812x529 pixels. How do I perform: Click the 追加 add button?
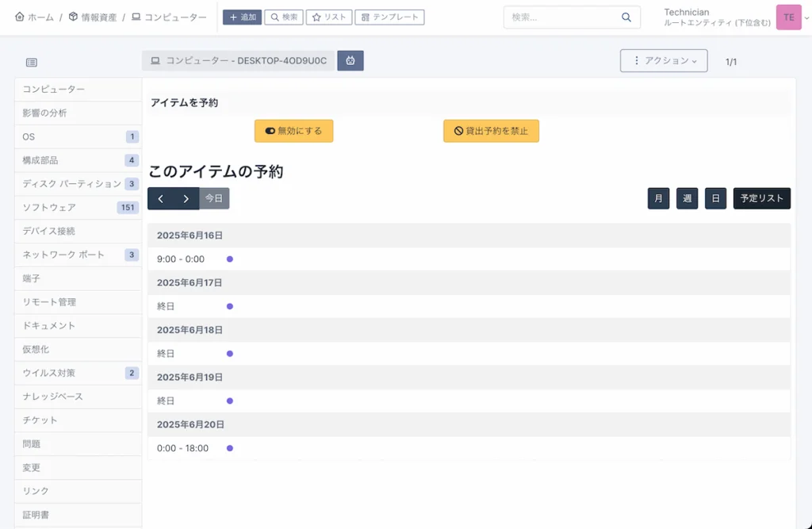[243, 17]
